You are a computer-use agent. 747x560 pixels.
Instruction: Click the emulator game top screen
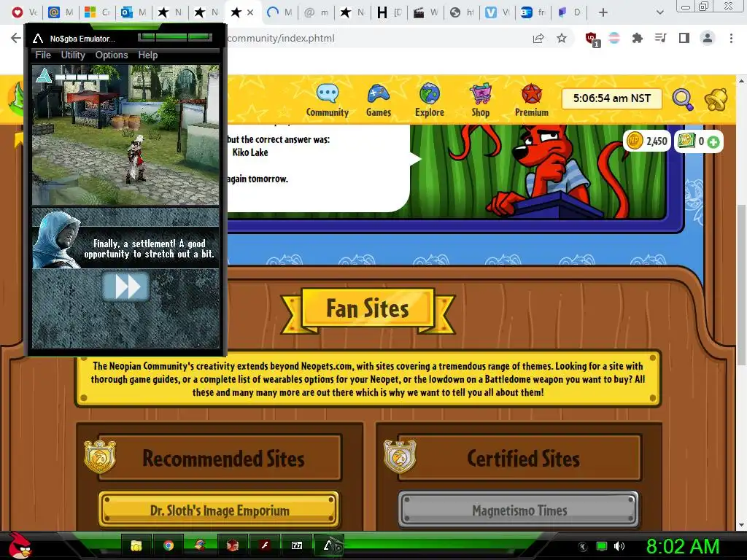click(x=125, y=135)
